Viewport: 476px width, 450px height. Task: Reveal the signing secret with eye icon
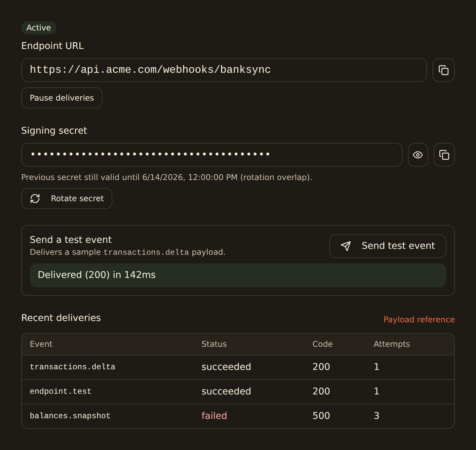coord(418,155)
